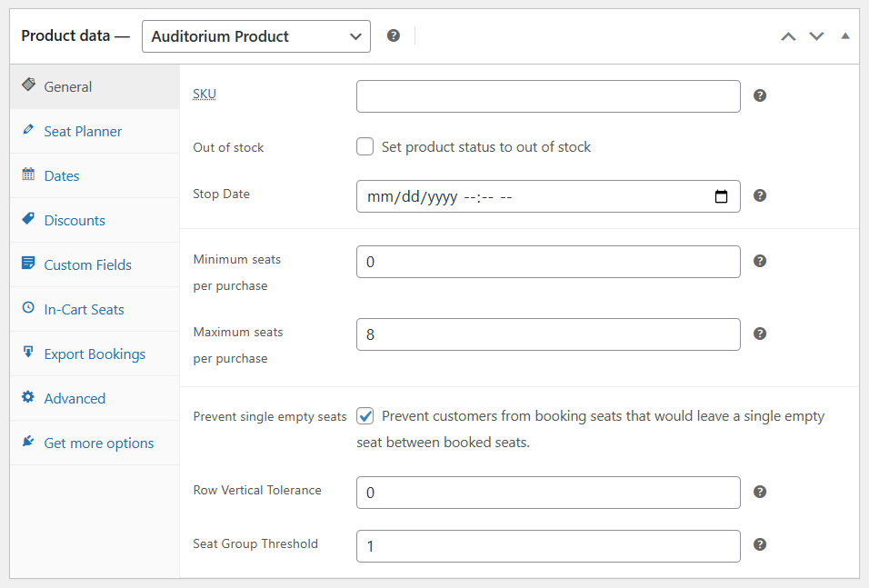Click the Get more options link
Viewport: 869px width, 588px height.
[98, 443]
